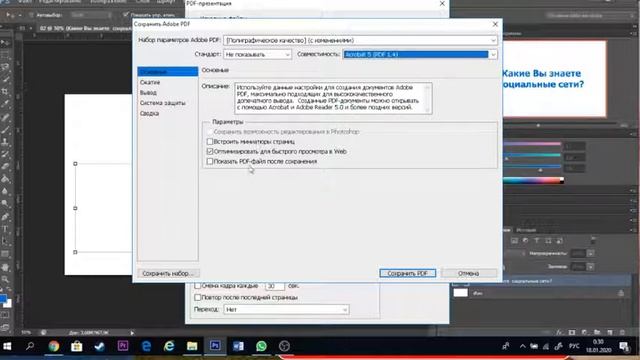
Task: Toggle Автовыбор checkbox in options bar
Action: tap(31, 15)
